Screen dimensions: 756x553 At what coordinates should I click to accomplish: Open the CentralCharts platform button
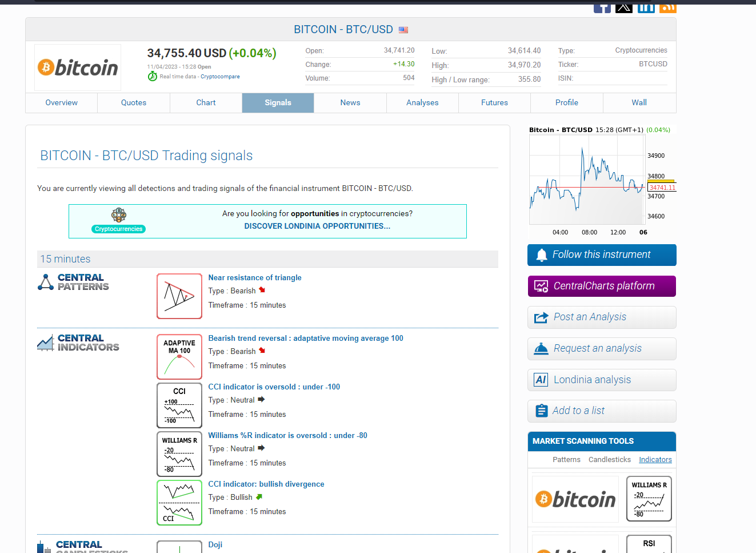[602, 286]
